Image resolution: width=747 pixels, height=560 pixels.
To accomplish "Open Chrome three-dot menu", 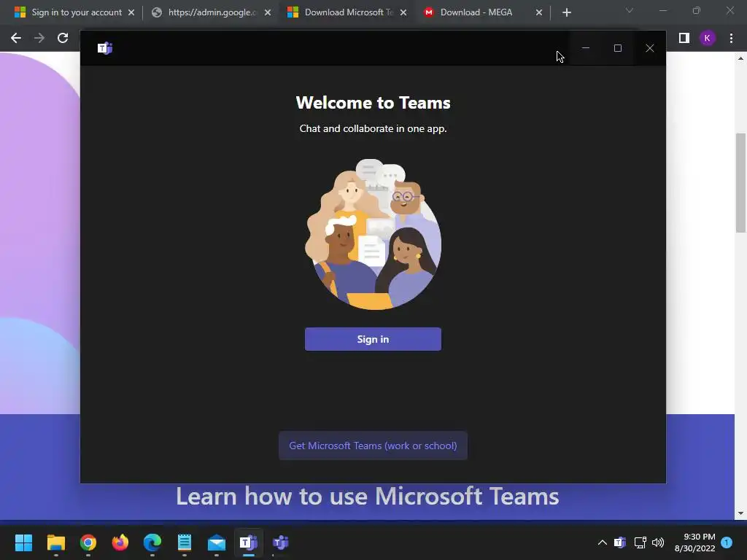I will (731, 38).
